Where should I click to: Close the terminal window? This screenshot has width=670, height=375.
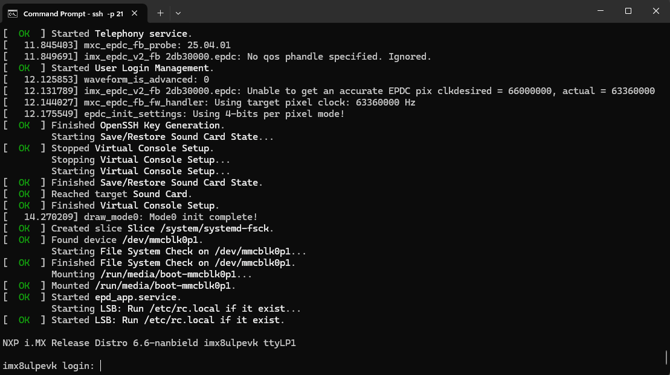pyautogui.click(x=656, y=11)
